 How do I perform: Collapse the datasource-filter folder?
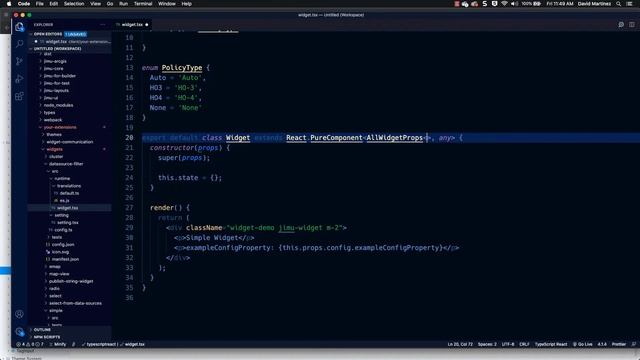(x=66, y=164)
